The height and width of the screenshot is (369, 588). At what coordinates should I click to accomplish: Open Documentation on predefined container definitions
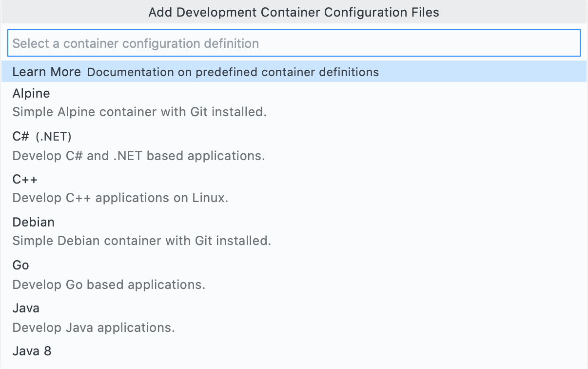coord(233,72)
